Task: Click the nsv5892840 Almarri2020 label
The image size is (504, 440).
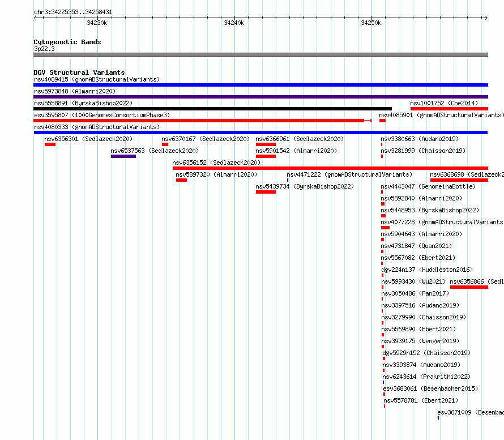Action: point(421,198)
